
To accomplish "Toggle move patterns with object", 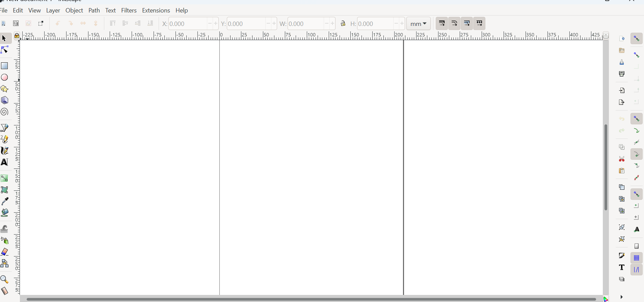I will point(479,23).
